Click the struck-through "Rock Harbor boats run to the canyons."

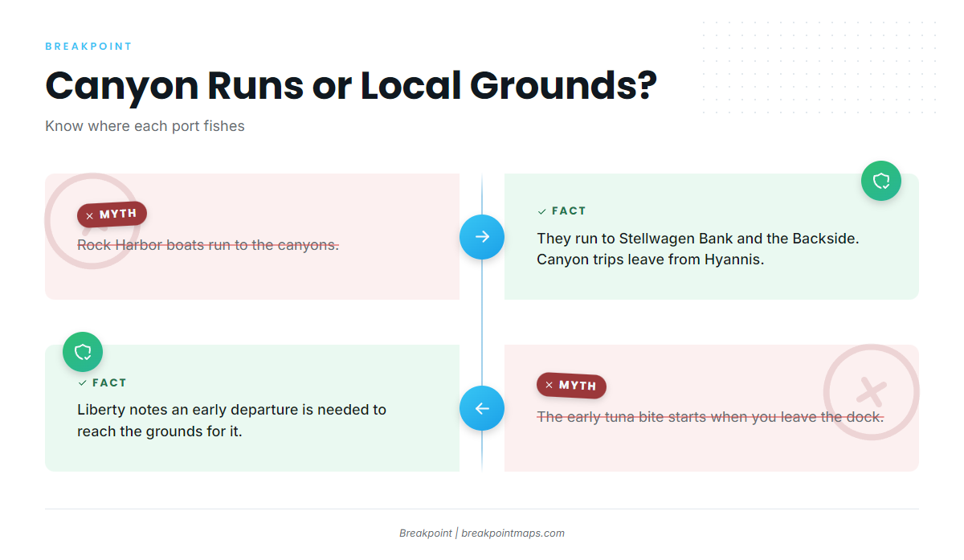pos(208,245)
